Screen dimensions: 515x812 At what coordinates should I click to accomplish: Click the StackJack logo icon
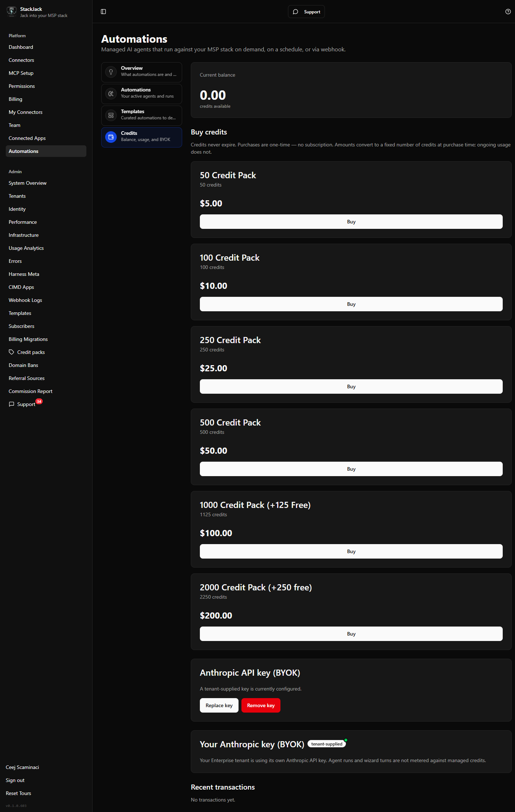(12, 12)
